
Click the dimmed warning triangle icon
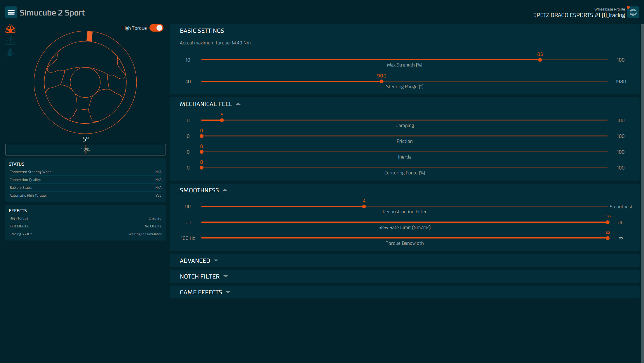coord(11,41)
